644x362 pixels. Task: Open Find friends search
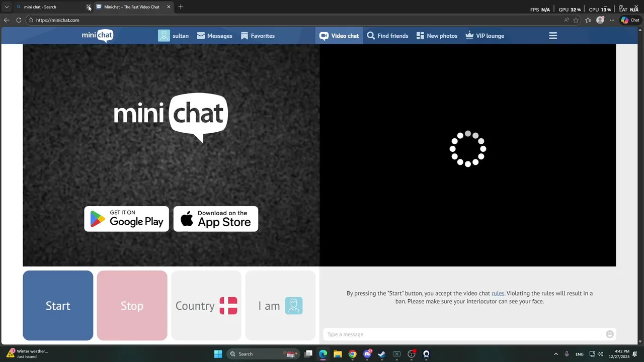[387, 36]
